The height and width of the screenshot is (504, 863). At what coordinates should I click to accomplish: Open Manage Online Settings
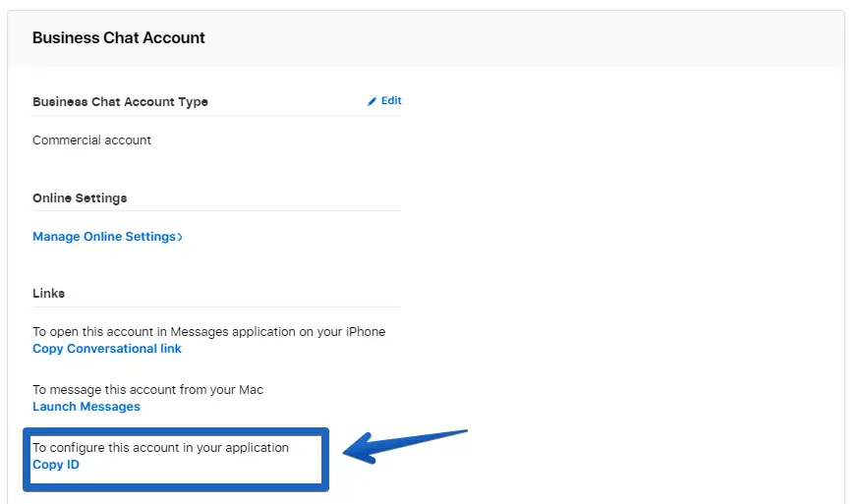click(104, 237)
